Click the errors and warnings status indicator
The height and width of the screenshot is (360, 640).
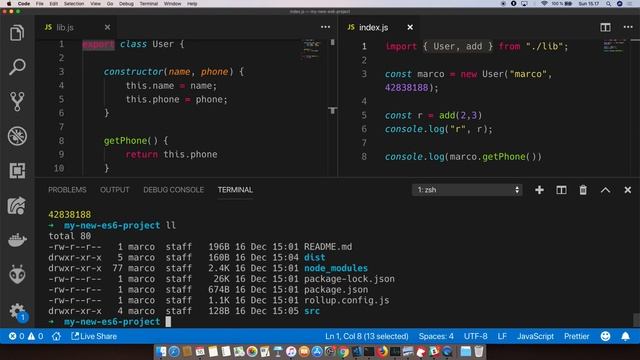[x=26, y=336]
